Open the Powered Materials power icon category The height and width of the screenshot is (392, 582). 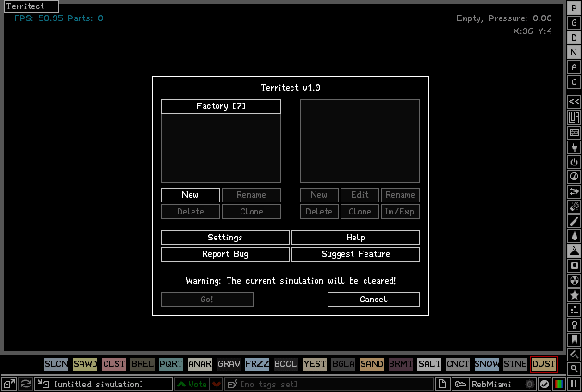tap(574, 162)
